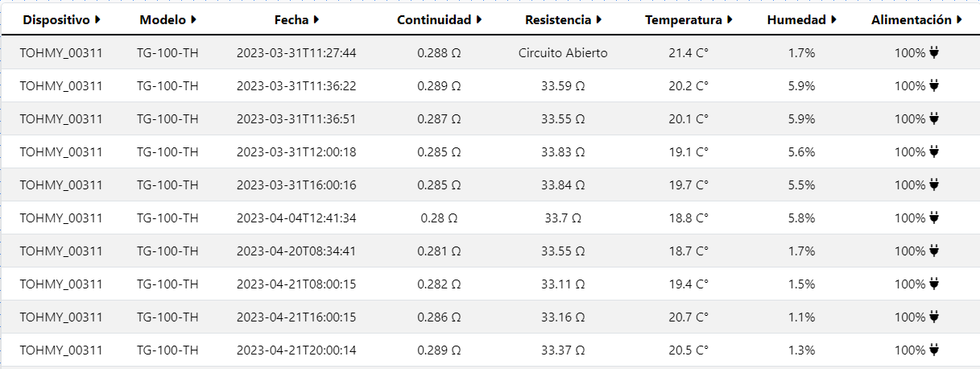Select the 21.4 C° temperature cell
Image resolution: width=980 pixels, height=369 pixels.
click(x=688, y=53)
